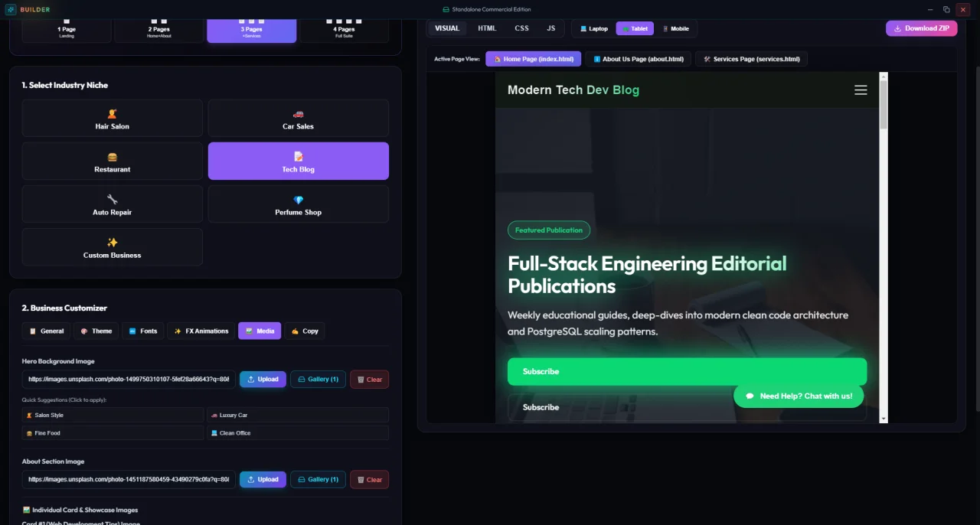Open the Theme customizer tab
Screen dimensions: 980x525
pyautogui.click(x=96, y=331)
